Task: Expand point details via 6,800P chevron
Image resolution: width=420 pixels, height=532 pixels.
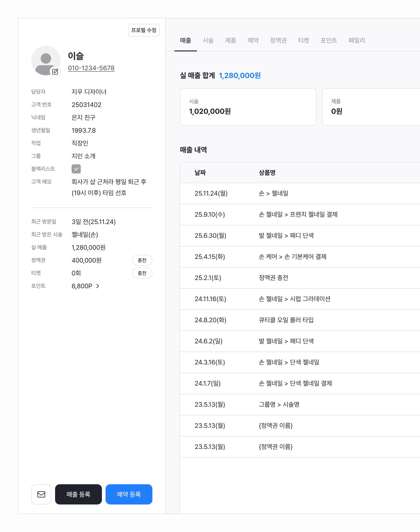Action: pos(98,286)
